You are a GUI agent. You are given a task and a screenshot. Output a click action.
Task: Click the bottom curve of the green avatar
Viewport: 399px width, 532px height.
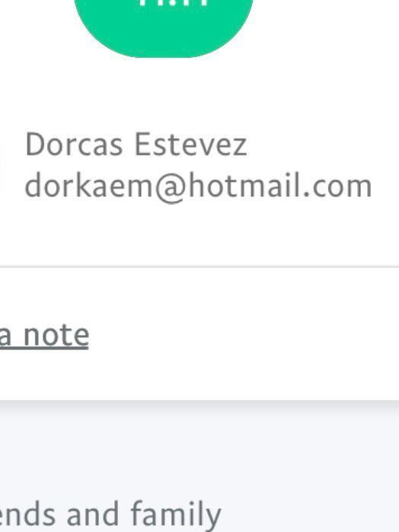coord(164,53)
